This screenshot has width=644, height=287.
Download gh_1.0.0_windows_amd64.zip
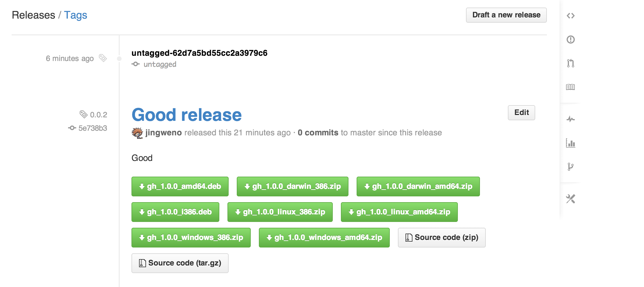(x=324, y=238)
